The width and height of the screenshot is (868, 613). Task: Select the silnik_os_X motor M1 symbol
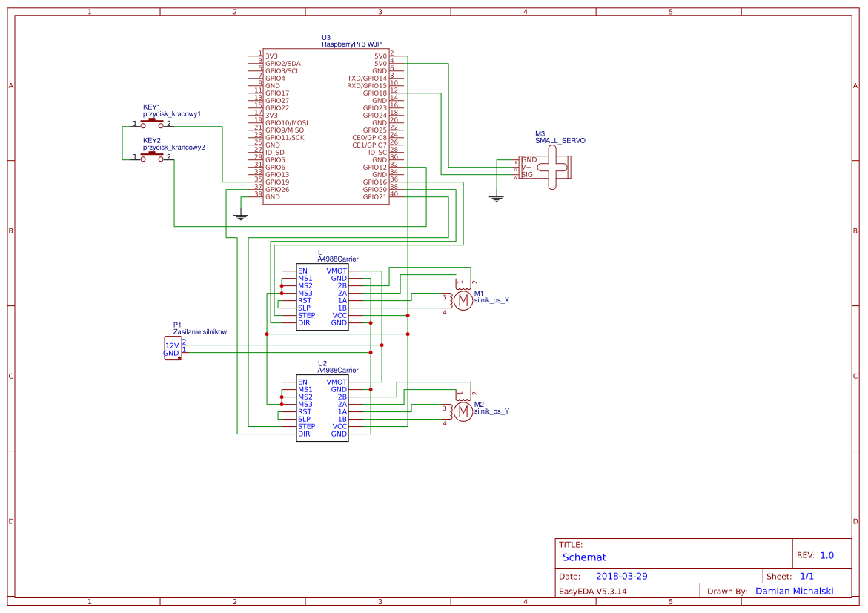(x=463, y=300)
